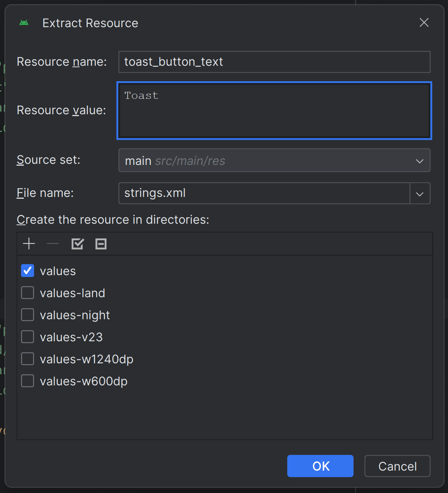Image resolution: width=448 pixels, height=493 pixels.
Task: Click the Cancel button
Action: (x=397, y=466)
